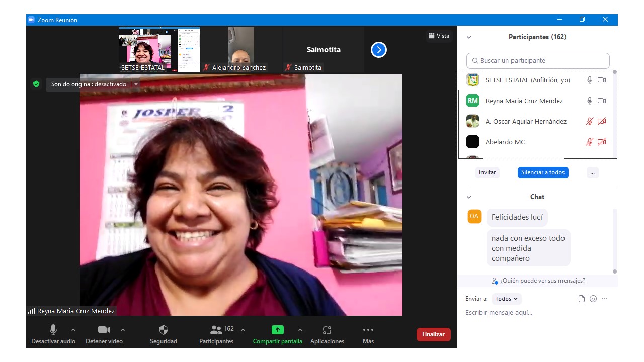Click the Silenciar a todos button

(x=543, y=172)
